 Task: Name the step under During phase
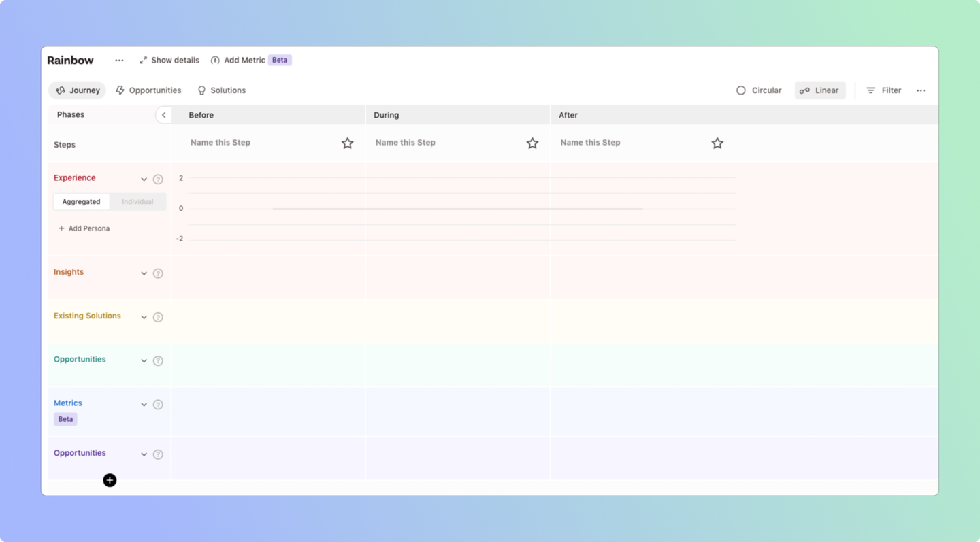(x=406, y=143)
